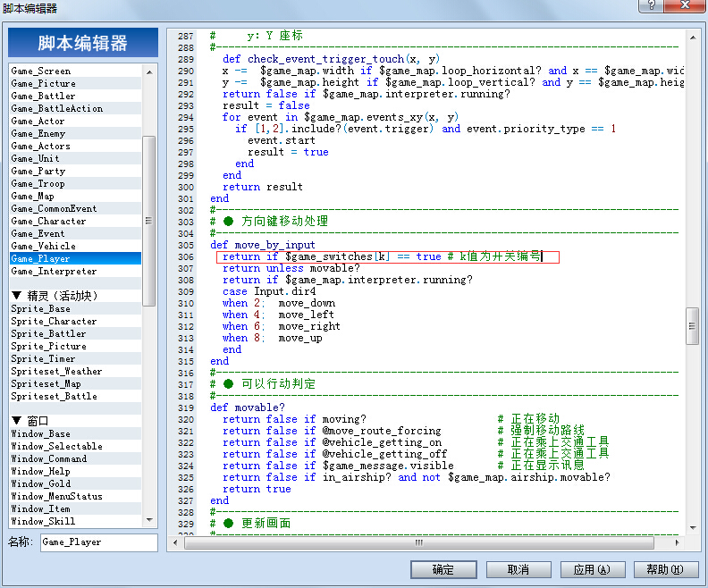
Task: Select Window_Selectable script
Action: pyautogui.click(x=75, y=446)
